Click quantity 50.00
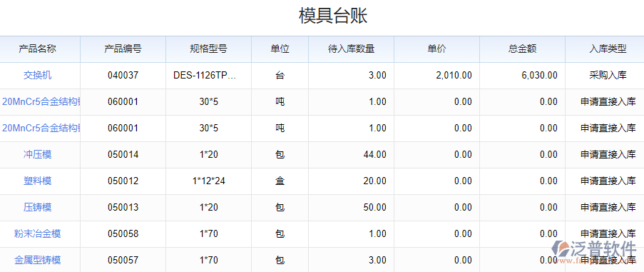The image size is (644, 272). [374, 207]
